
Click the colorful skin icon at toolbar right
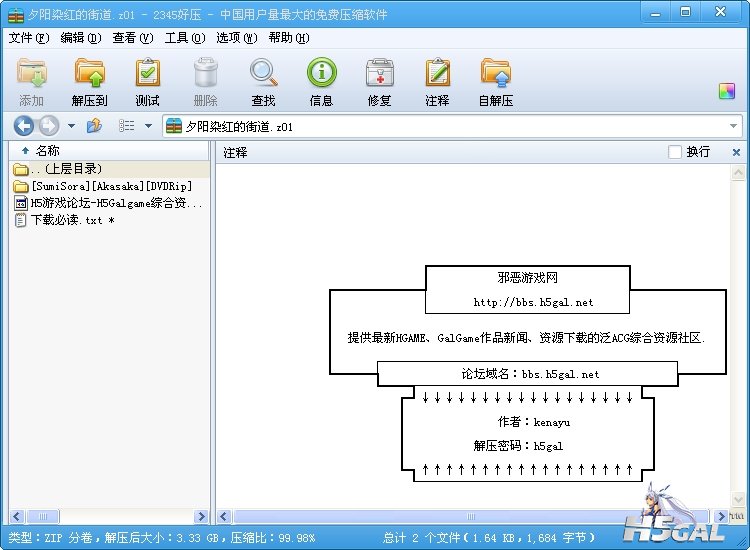(x=727, y=92)
